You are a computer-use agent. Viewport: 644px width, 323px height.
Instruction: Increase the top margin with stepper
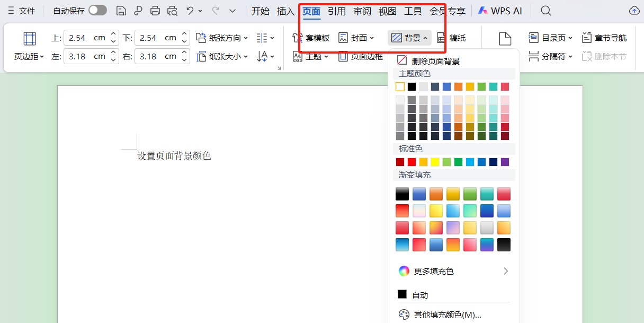click(113, 34)
